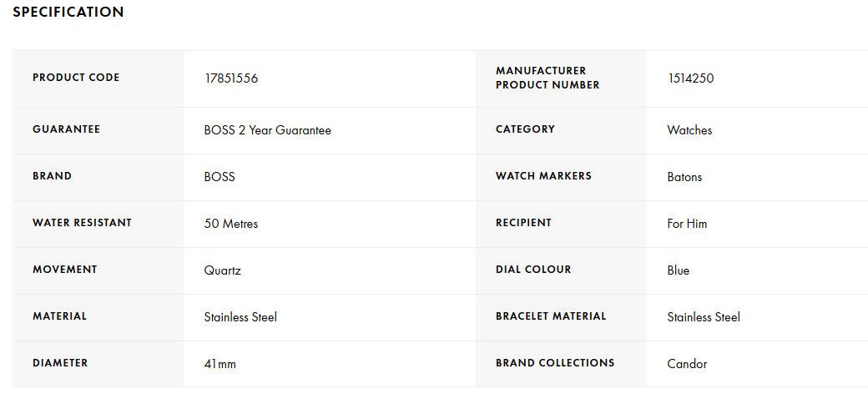Screen dimensions: 868x404
Task: Click Stainless Steel under Material row
Action: click(240, 317)
